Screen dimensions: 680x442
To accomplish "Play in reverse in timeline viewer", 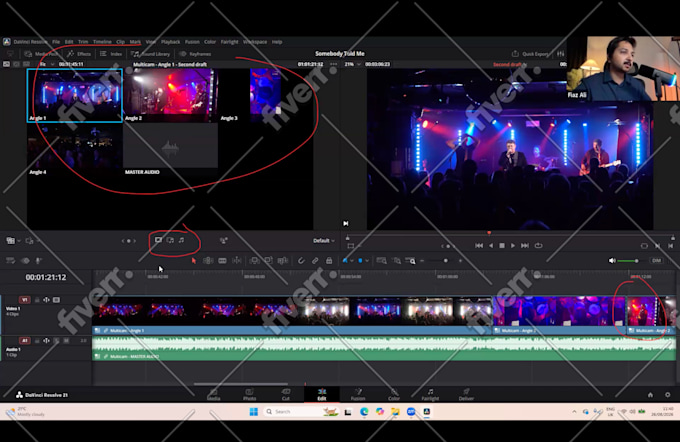I will tap(491, 246).
